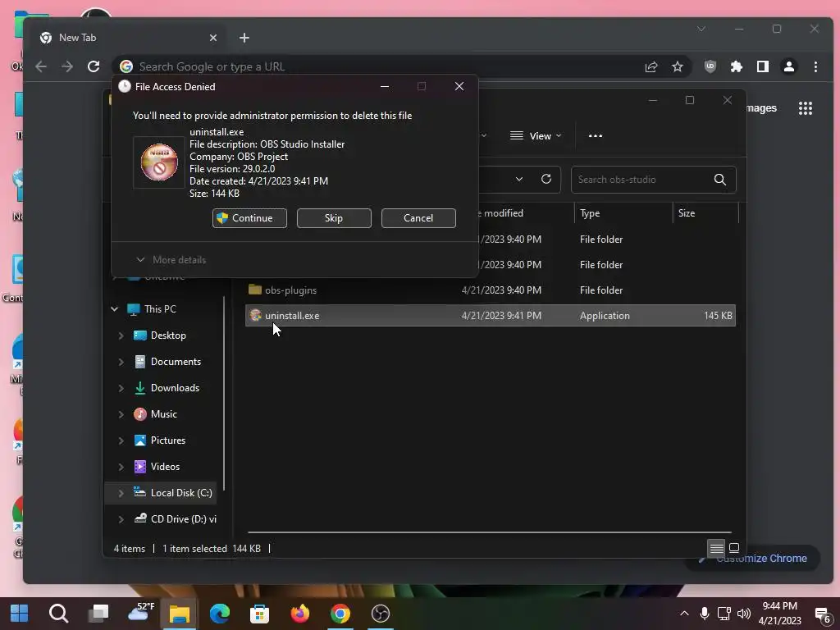Expand the Downloads tree node
840x630 pixels.
(121, 388)
